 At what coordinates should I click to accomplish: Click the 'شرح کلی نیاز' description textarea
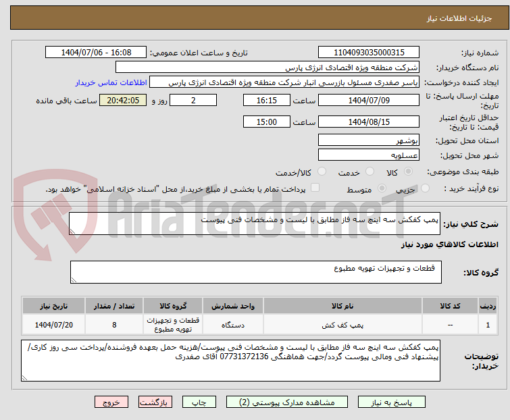click(255, 224)
